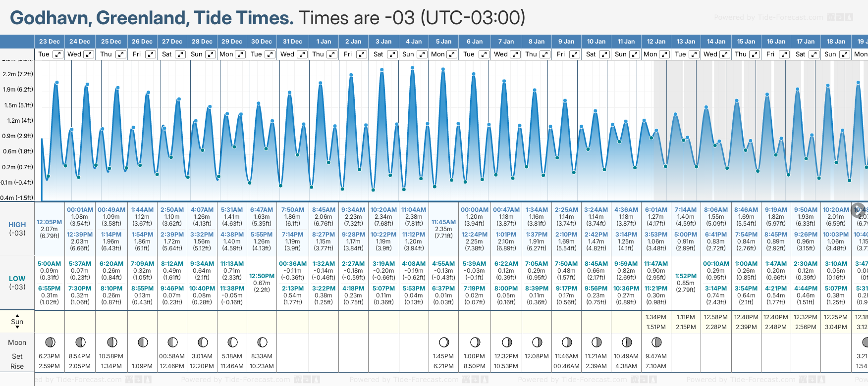Click the enlarge icon beside Sat 10 Jan
Image resolution: width=868 pixels, height=386 pixels.
click(604, 54)
